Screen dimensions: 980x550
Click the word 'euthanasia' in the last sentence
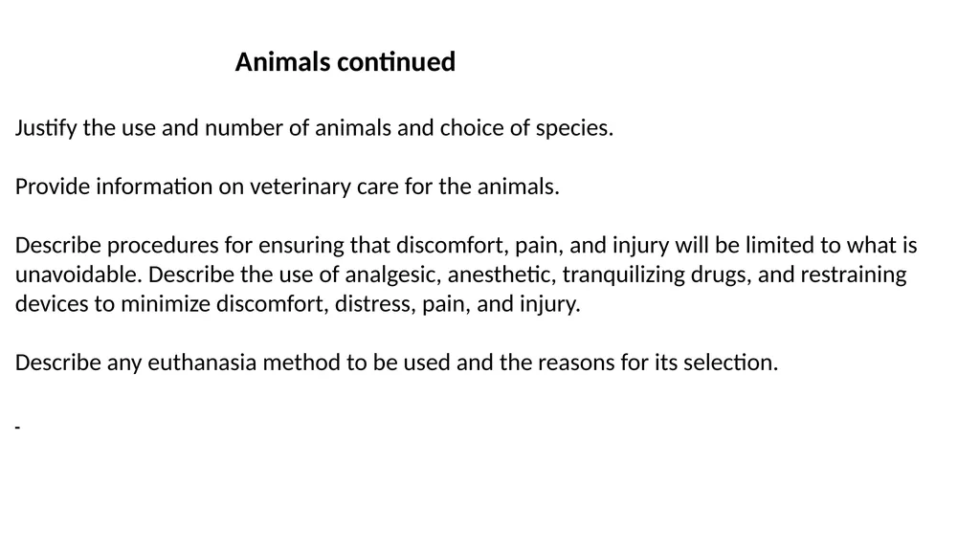tap(202, 363)
